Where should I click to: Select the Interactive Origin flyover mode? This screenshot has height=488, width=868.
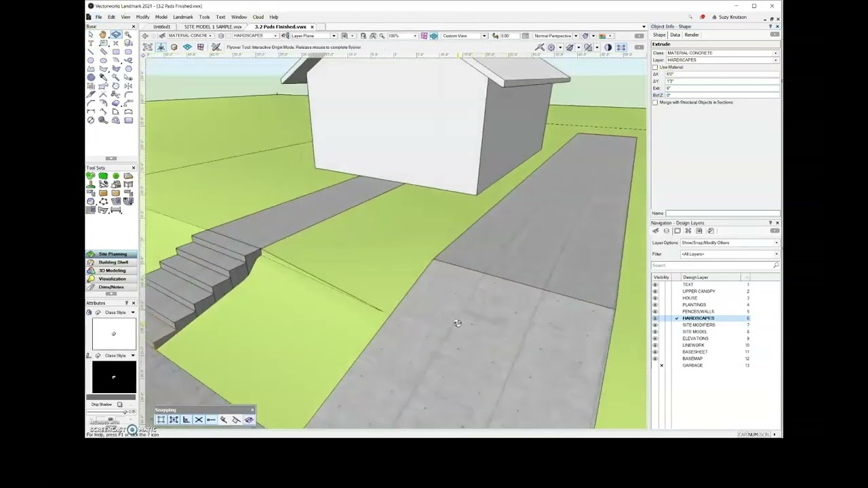pos(161,47)
